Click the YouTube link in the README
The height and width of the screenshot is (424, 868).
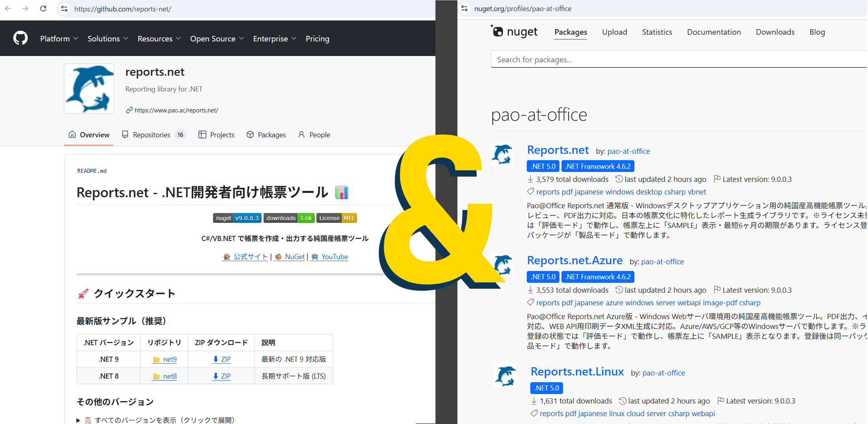pyautogui.click(x=334, y=256)
